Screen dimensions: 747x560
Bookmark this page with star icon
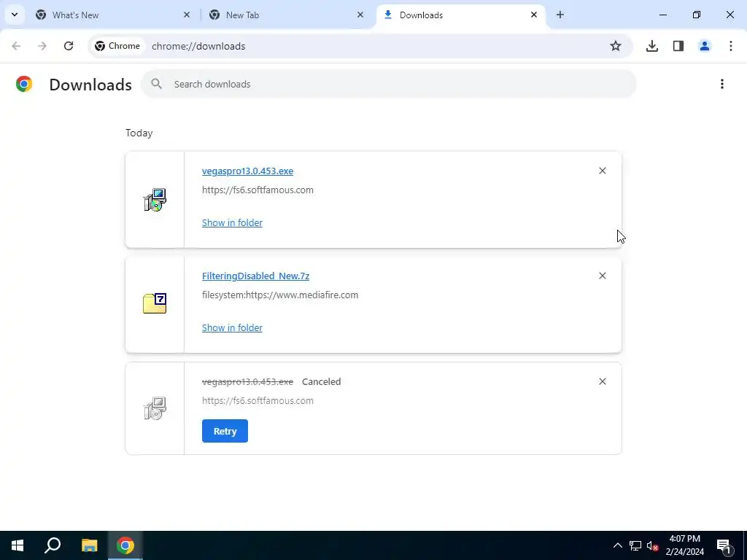coord(616,46)
